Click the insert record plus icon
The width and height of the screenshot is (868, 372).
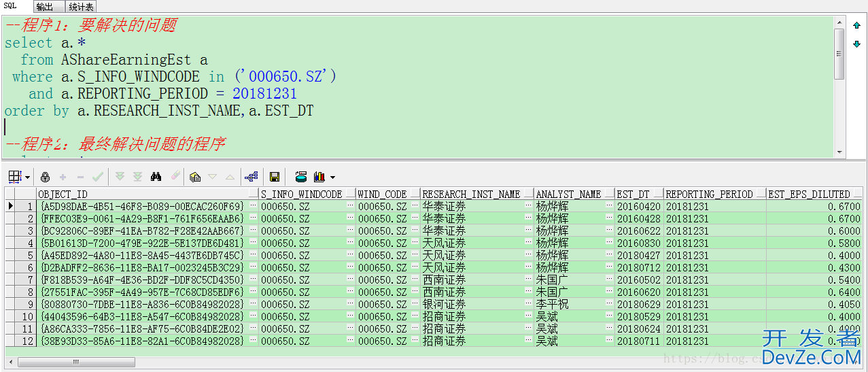(63, 177)
